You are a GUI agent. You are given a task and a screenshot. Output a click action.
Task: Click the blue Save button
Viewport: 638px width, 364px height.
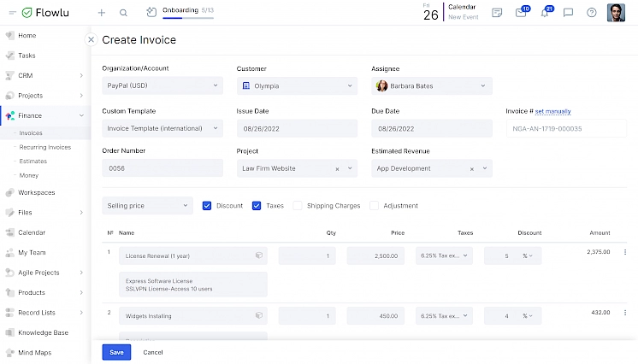click(116, 352)
